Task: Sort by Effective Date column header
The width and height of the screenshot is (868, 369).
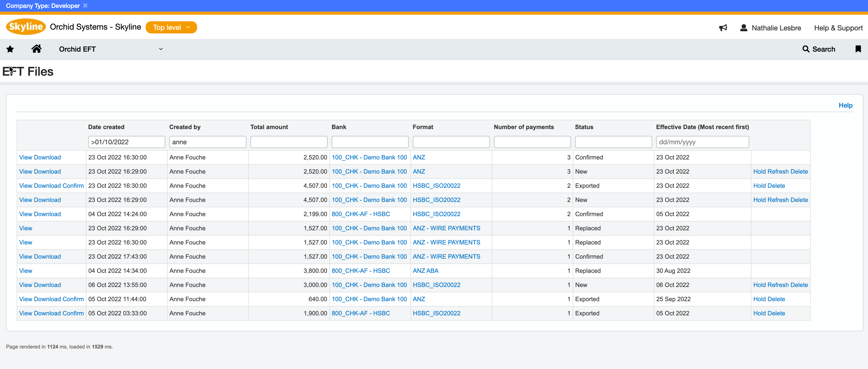Action: 702,127
